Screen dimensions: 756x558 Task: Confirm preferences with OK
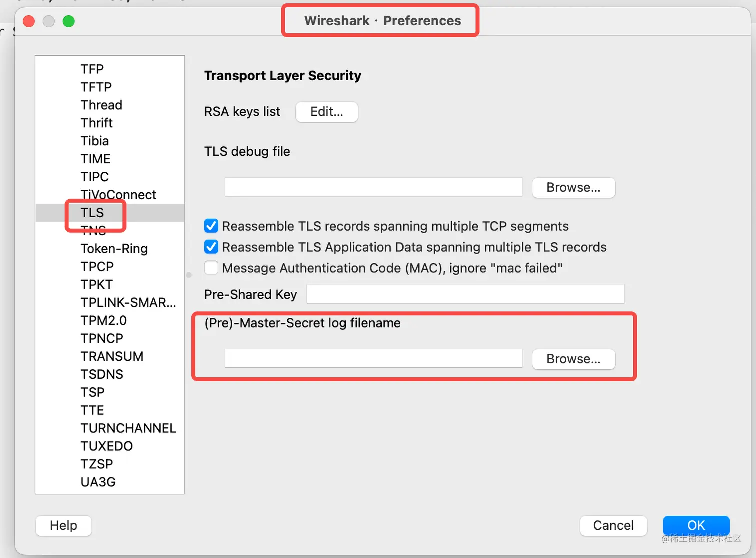click(x=696, y=525)
